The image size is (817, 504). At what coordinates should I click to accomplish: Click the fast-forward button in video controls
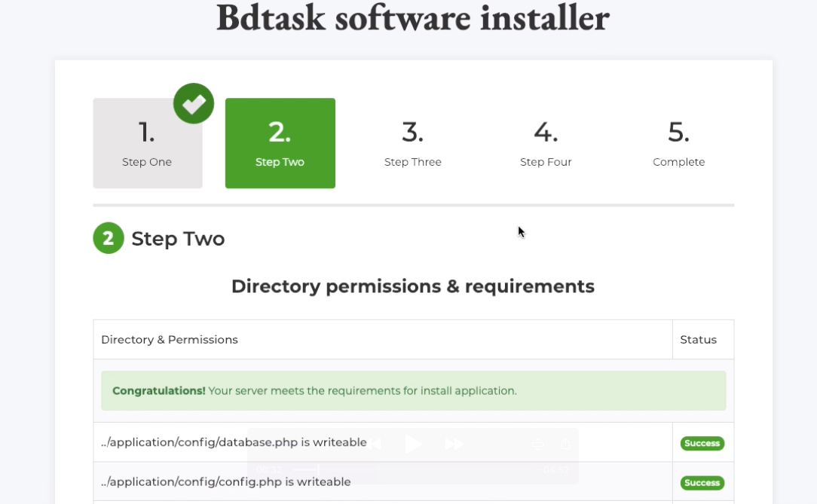coord(454,444)
